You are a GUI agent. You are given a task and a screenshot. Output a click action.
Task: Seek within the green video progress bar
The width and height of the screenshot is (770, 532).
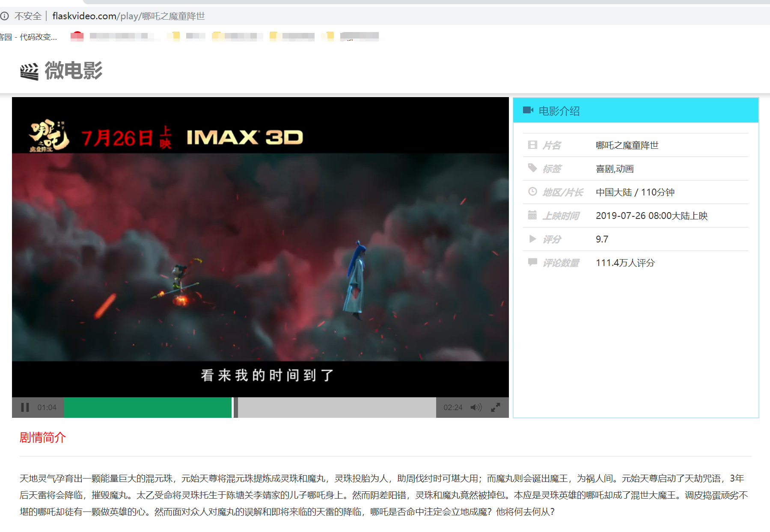tap(148, 408)
